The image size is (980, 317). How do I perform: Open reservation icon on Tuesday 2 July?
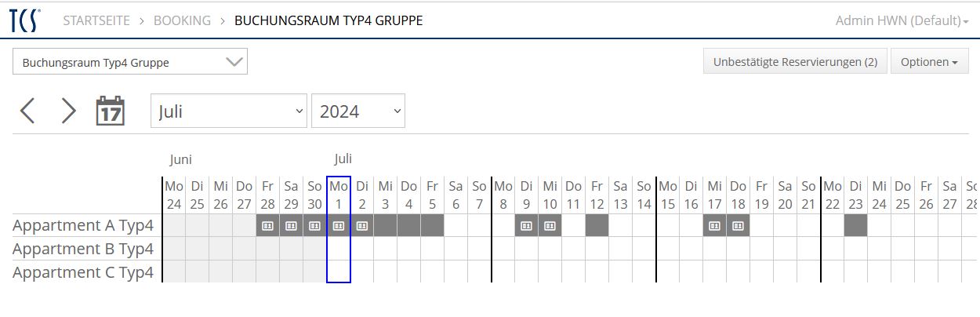pos(361,226)
